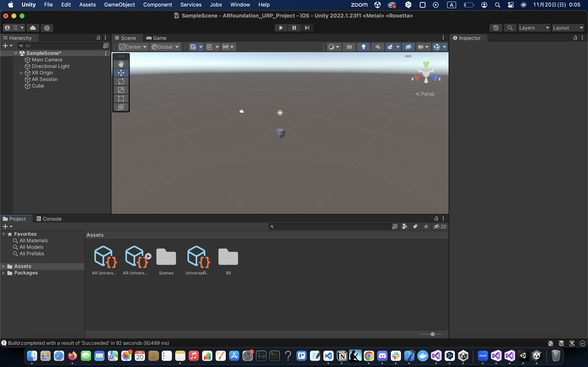588x367 pixels.
Task: Open the GameObject menu
Action: (x=119, y=5)
